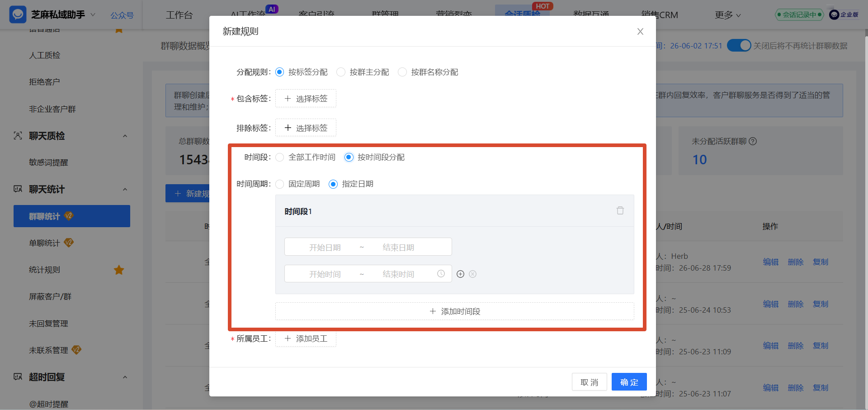Screen dimensions: 868x410
Task: Open the 芝麻私域助手 dropdown arrow
Action: point(93,14)
